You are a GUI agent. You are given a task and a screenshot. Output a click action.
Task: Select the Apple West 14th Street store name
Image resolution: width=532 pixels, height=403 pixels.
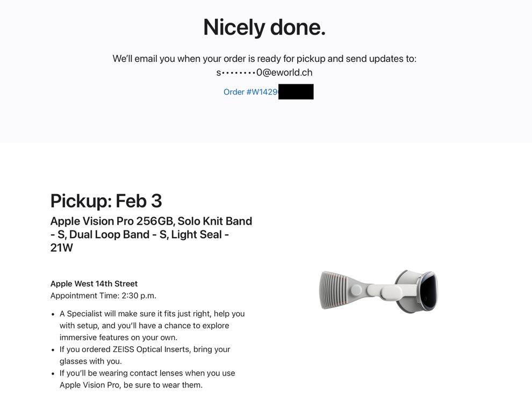point(94,284)
